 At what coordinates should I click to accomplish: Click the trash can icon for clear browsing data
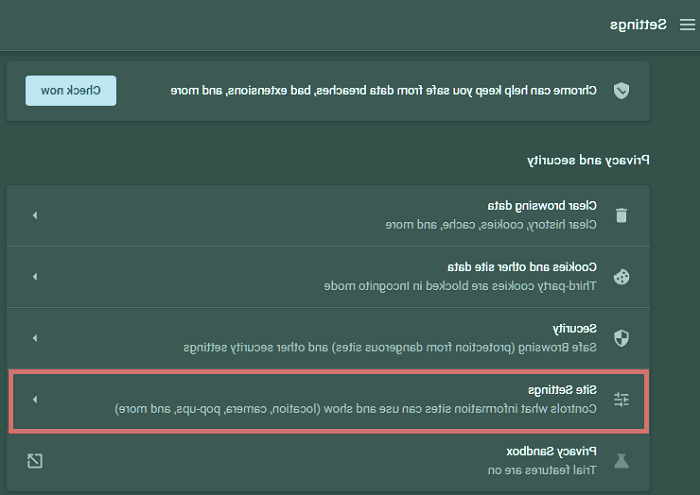621,215
